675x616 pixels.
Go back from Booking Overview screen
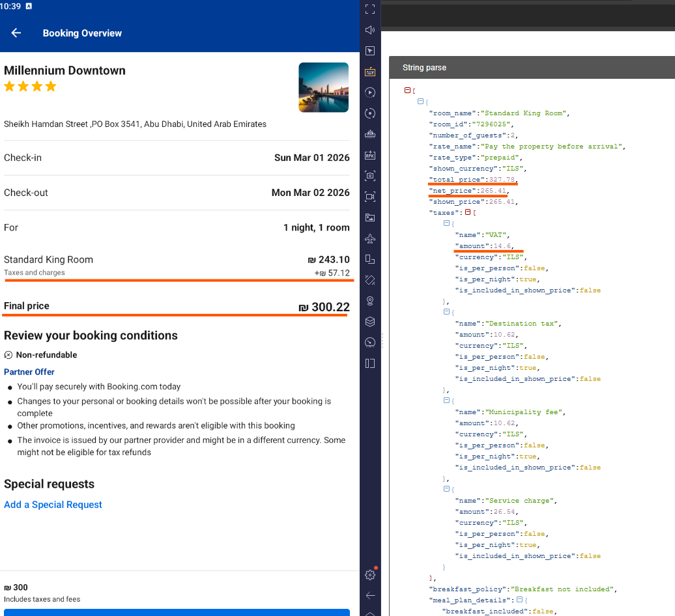[16, 33]
